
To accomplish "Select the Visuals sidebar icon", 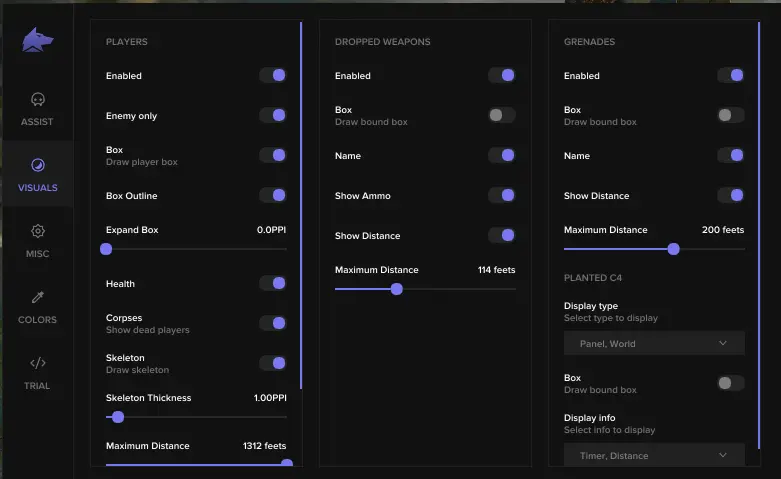I will [x=37, y=166].
